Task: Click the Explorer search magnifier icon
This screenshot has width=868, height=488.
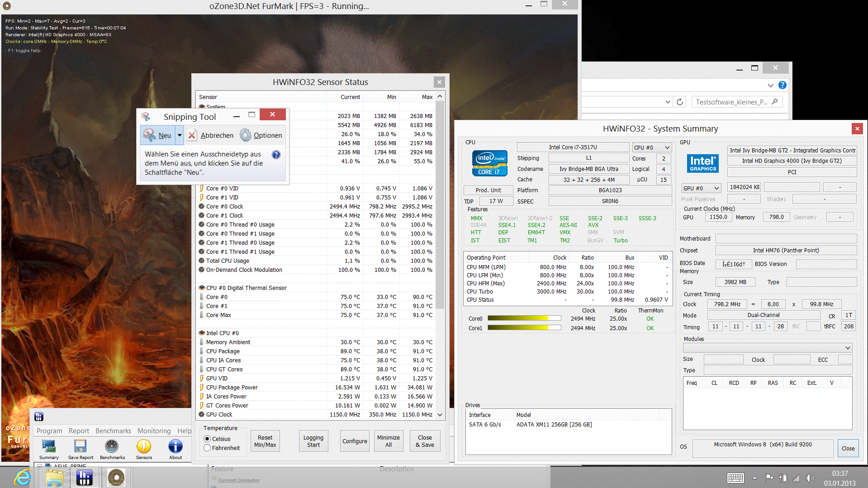Action: click(775, 102)
